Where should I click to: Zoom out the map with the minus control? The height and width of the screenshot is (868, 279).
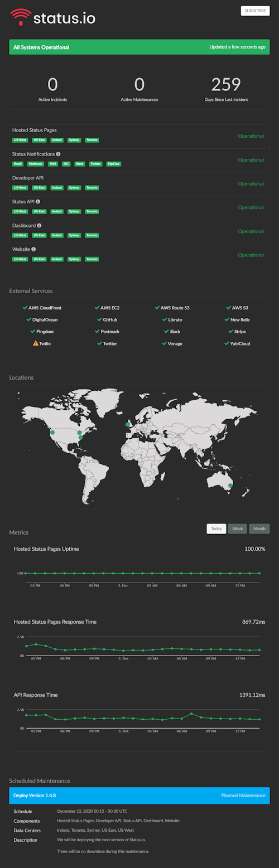pyautogui.click(x=18, y=399)
